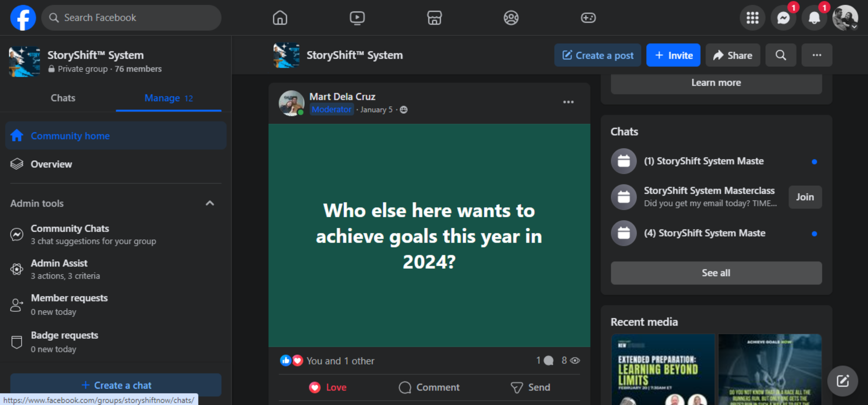
Task: Open the Facebook logo home link
Action: pos(23,17)
